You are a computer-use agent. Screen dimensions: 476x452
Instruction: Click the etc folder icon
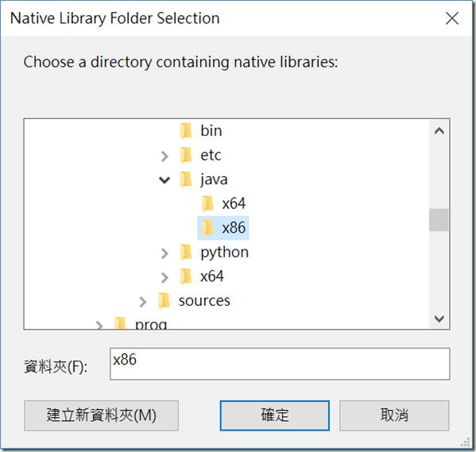[186, 155]
